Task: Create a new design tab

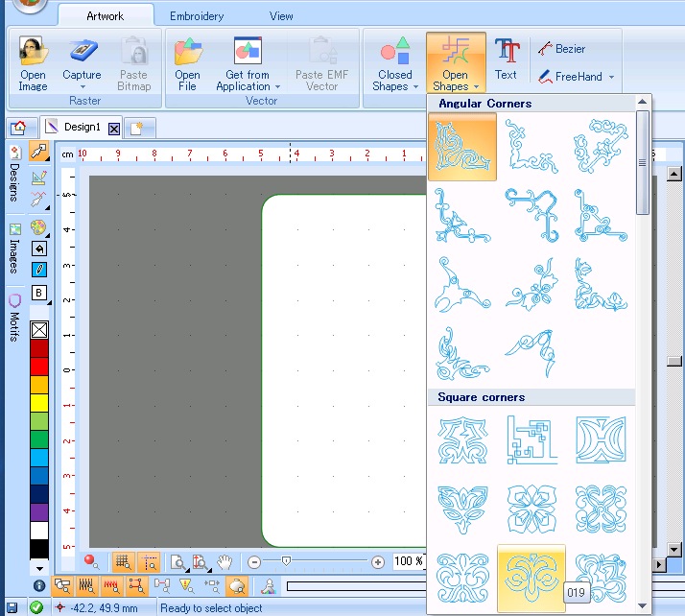Action: point(137,128)
